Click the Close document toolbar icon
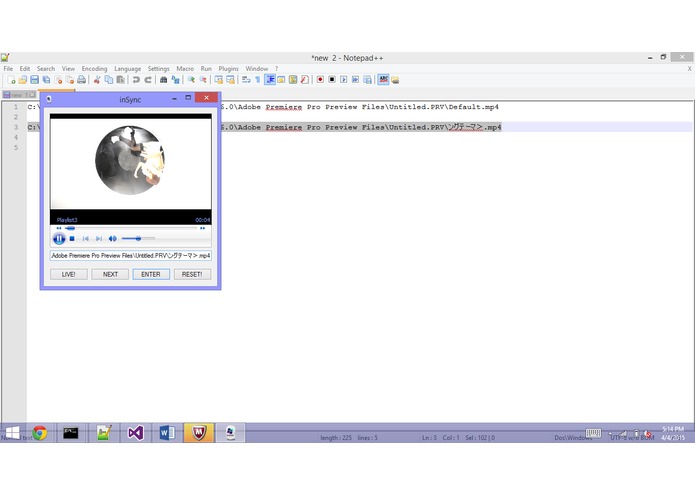Screen dimensions: 695x494 point(58,80)
